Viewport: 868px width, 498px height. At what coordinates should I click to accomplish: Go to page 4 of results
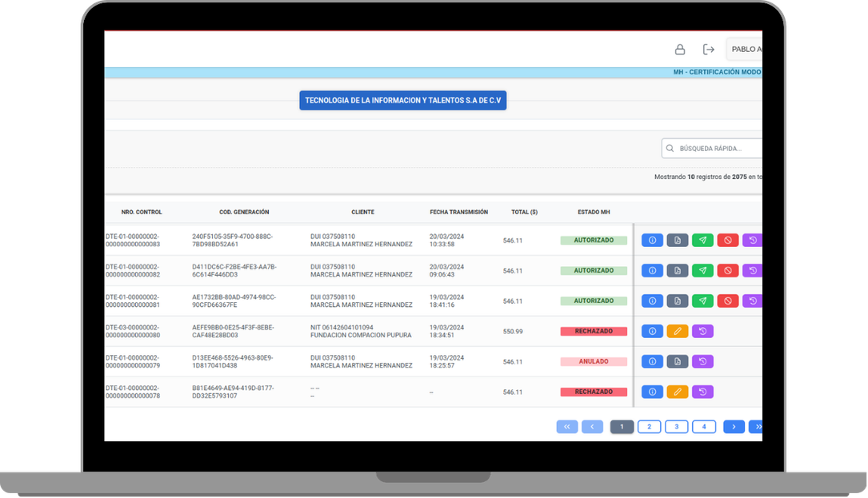tap(704, 427)
